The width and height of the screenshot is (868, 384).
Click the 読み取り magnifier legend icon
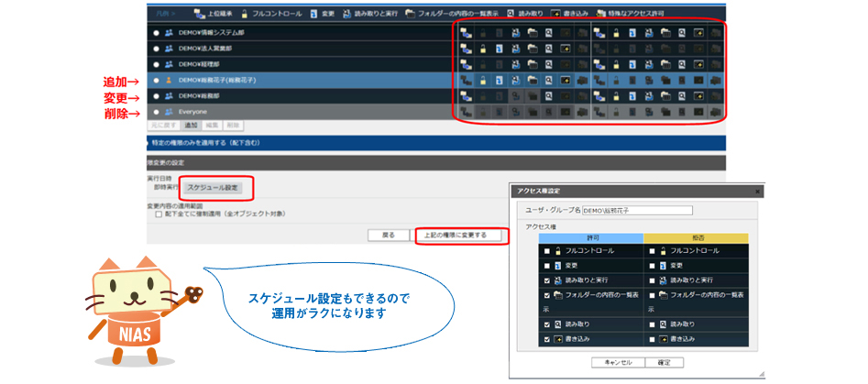510,13
